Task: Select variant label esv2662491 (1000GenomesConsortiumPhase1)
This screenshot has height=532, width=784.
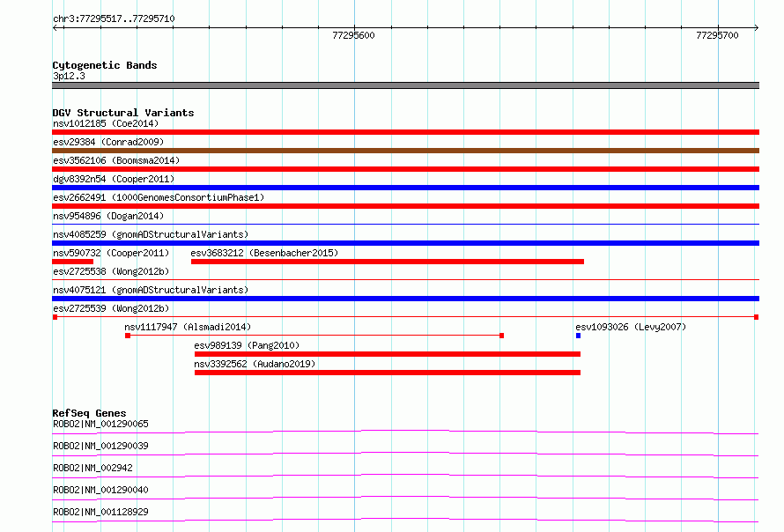Action: (x=159, y=197)
